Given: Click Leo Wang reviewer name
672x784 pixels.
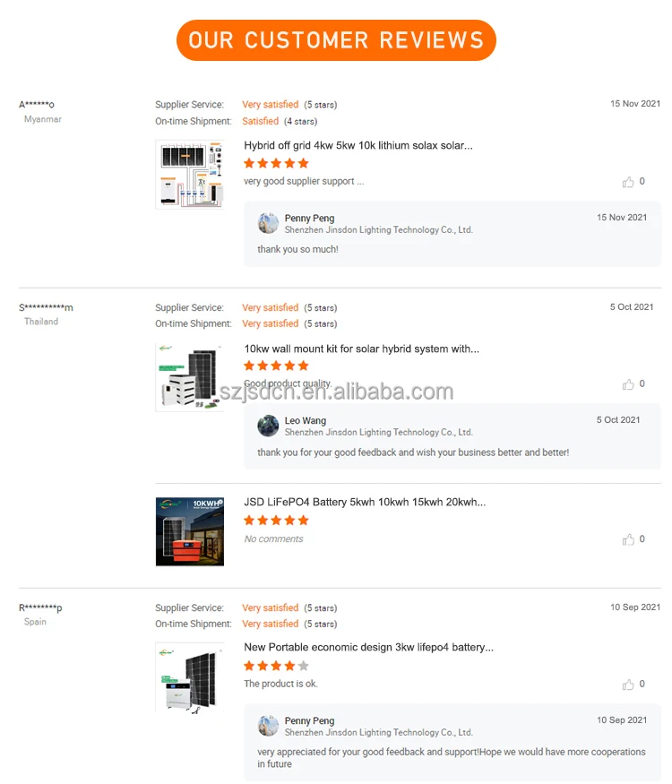Looking at the screenshot, I should click(306, 420).
